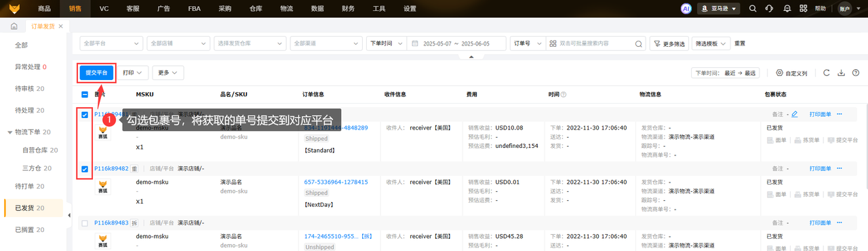Click the blue 提交平台 button

tap(96, 72)
